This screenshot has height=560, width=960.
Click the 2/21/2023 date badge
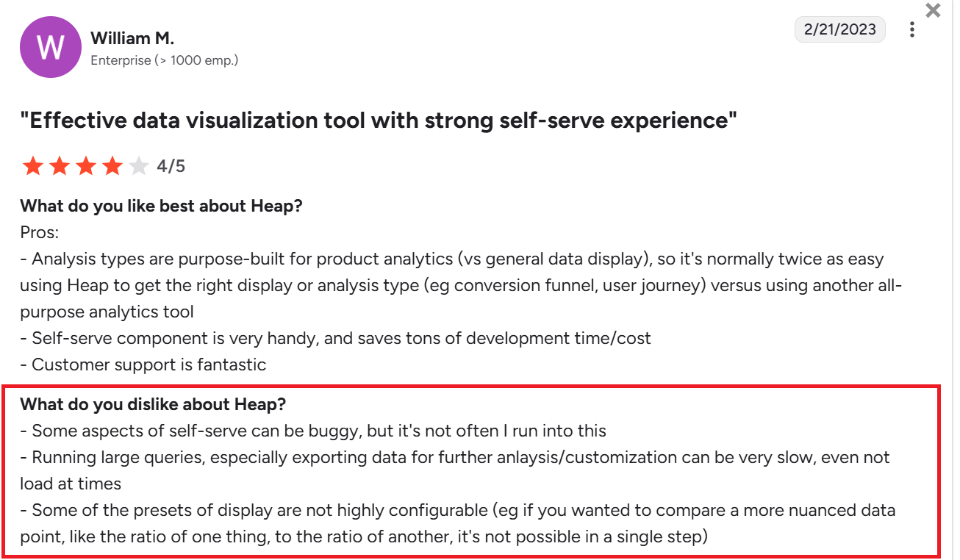839,29
